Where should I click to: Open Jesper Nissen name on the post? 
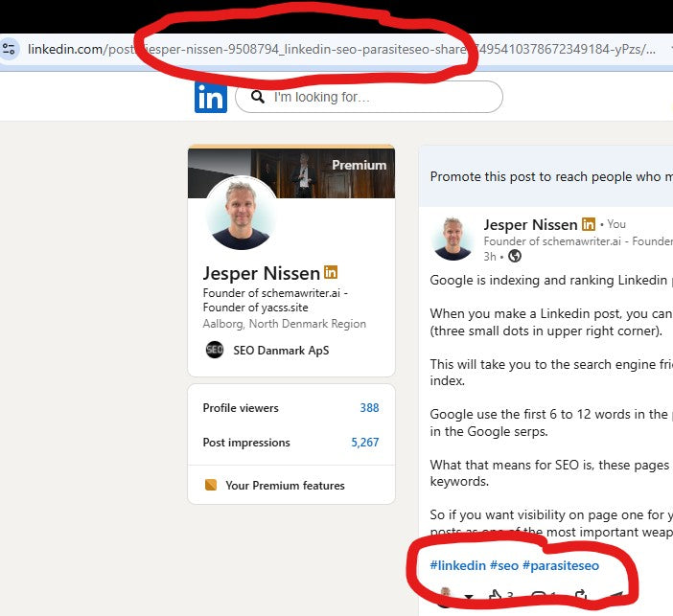coord(530,224)
